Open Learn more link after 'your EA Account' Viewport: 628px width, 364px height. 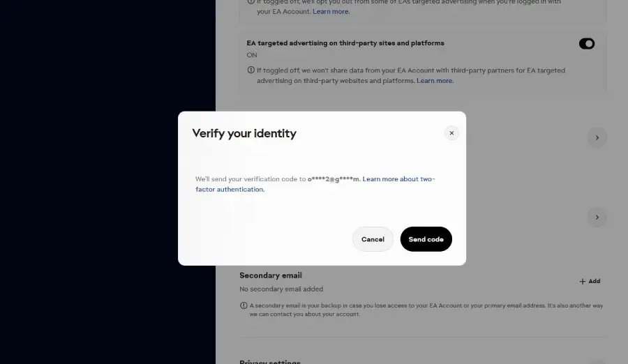coord(331,11)
